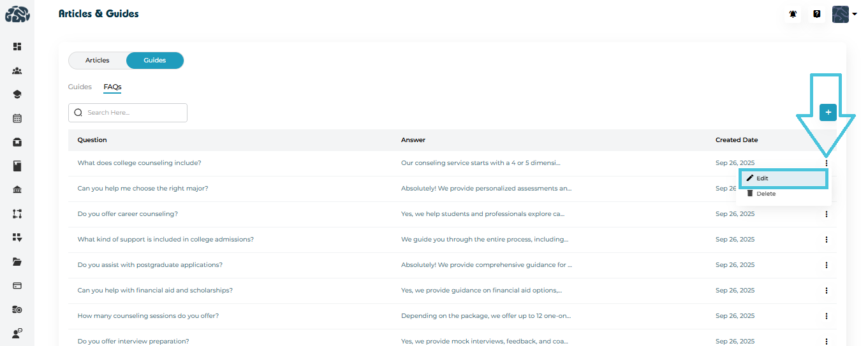The image size is (868, 346).
Task: Switch toggle to Articles
Action: [x=98, y=61]
